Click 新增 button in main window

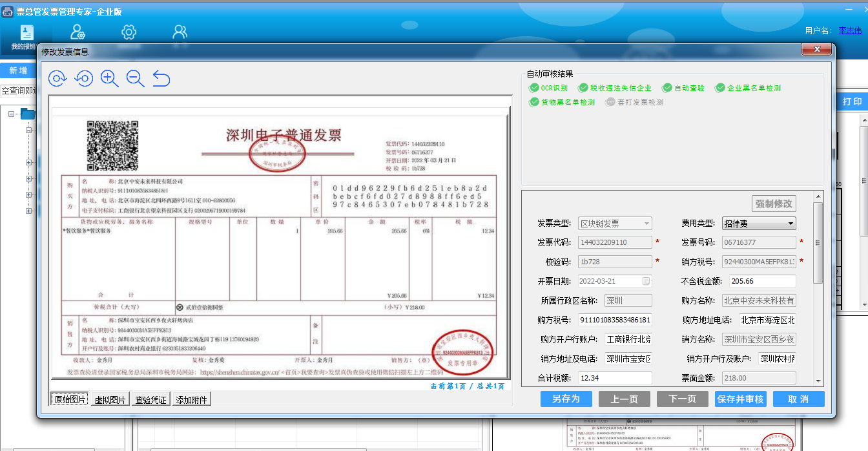pos(18,70)
